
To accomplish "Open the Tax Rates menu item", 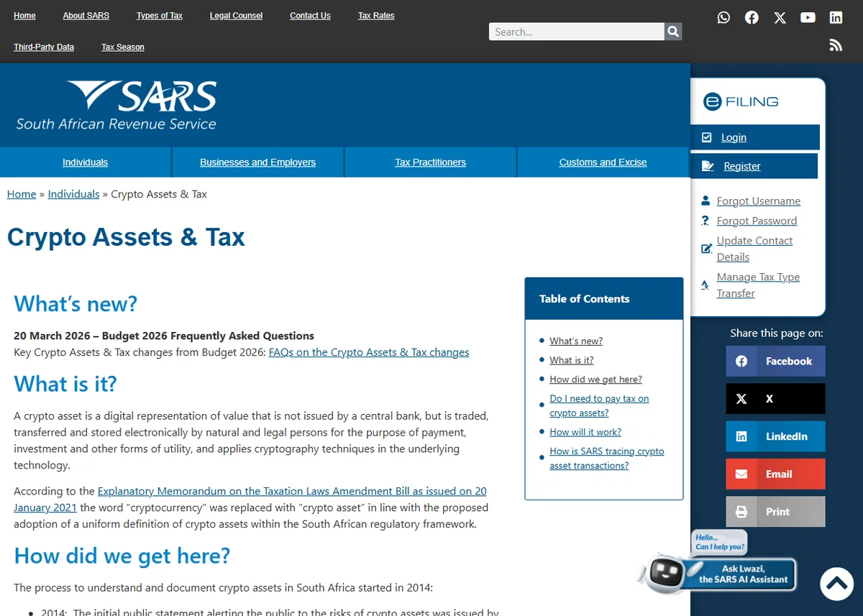I will tap(376, 16).
